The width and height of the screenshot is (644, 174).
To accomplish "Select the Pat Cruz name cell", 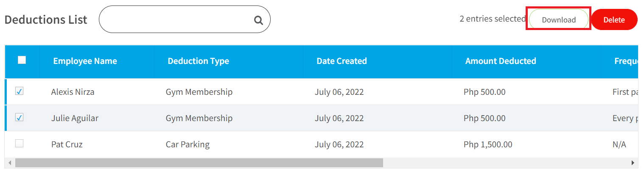I will [x=67, y=144].
